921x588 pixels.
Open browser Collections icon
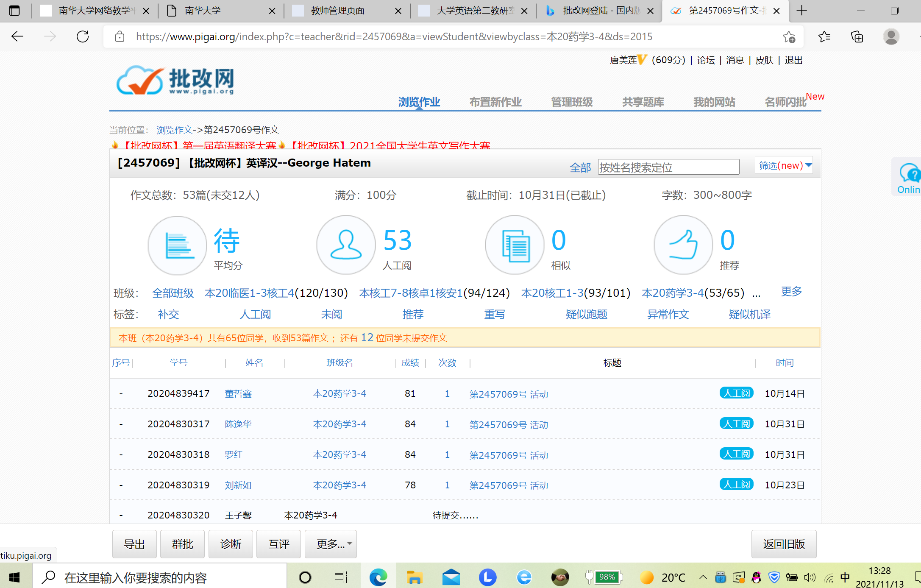(x=857, y=37)
